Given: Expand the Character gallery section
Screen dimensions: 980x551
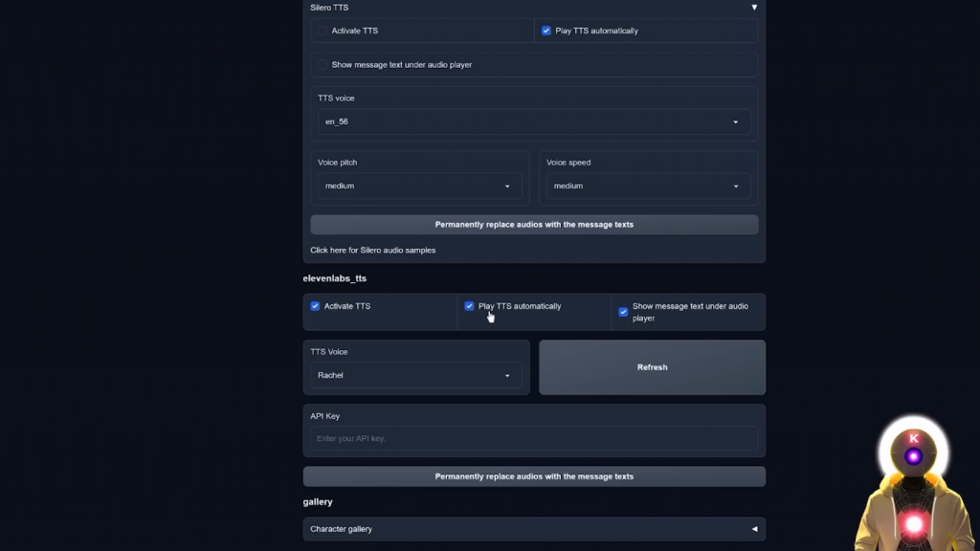Looking at the screenshot, I should pyautogui.click(x=534, y=529).
